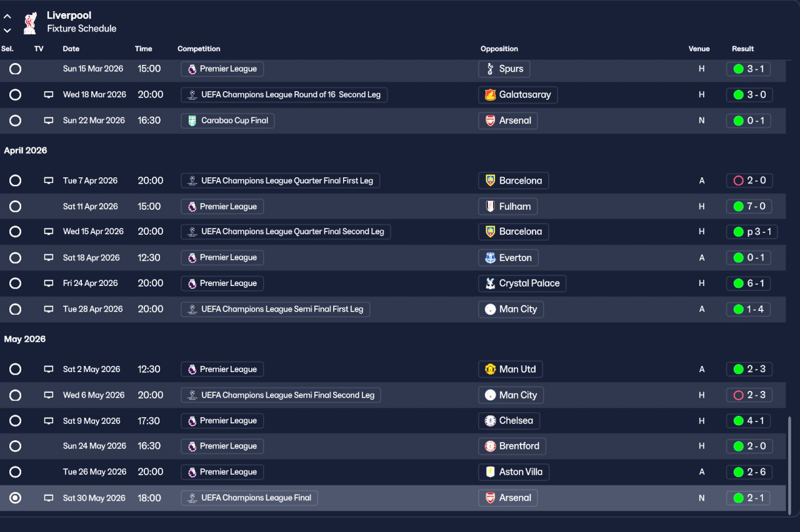Open UEFA Champions League Quarter Final First Leg

pos(281,181)
